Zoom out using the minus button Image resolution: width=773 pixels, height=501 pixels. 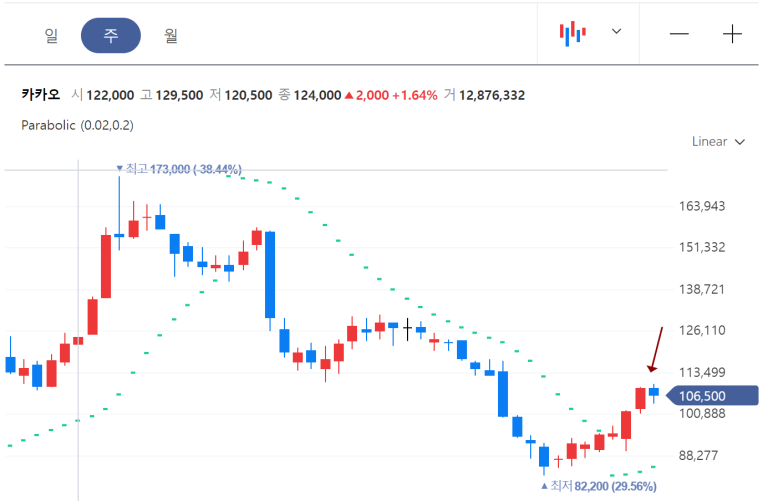click(679, 34)
